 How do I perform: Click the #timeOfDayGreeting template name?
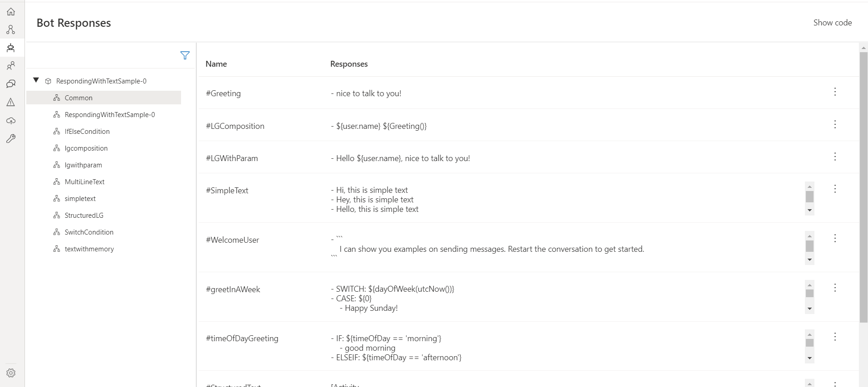pyautogui.click(x=242, y=338)
